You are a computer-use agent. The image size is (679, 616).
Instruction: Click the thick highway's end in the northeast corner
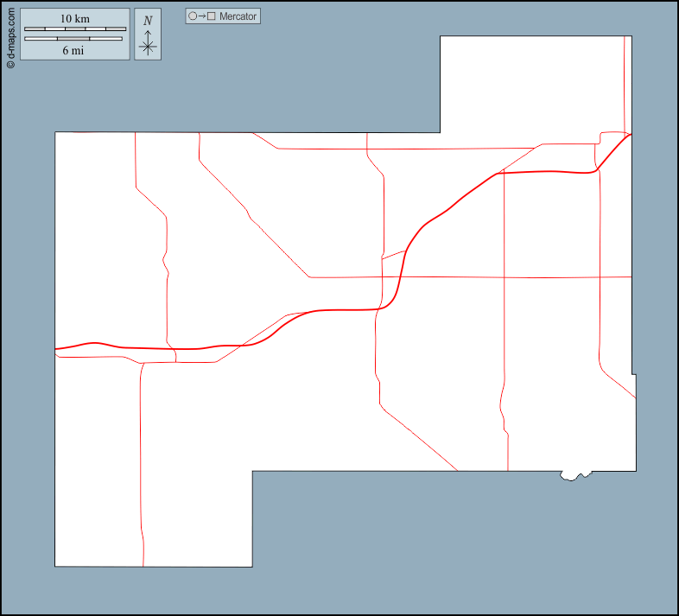point(630,136)
